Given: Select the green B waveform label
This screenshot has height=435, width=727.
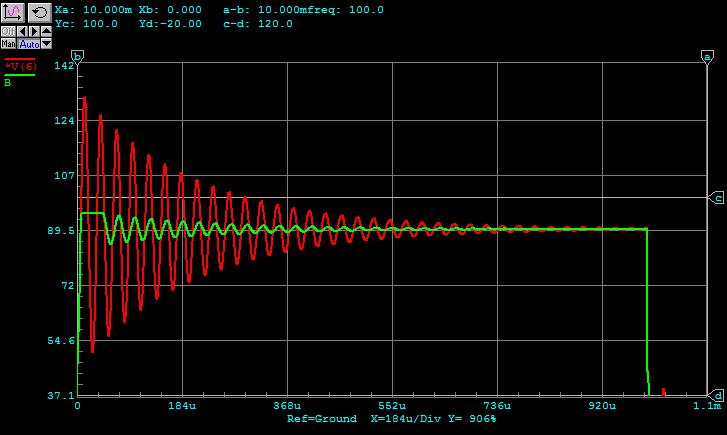Looking at the screenshot, I should tap(7, 83).
